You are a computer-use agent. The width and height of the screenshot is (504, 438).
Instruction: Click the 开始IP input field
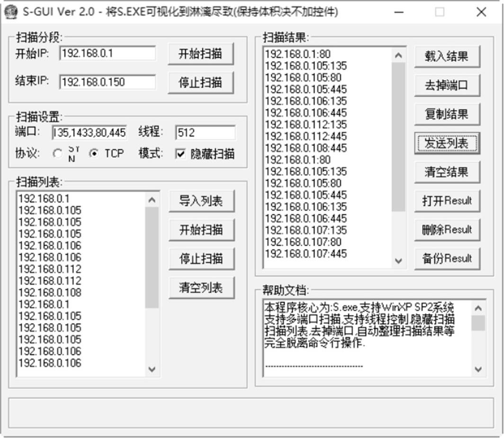[108, 54]
